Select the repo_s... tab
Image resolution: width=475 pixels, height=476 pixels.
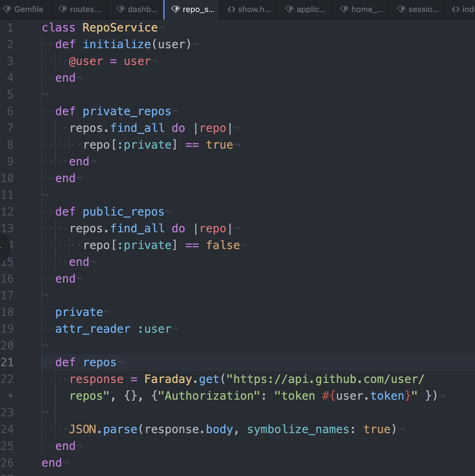tap(192, 9)
